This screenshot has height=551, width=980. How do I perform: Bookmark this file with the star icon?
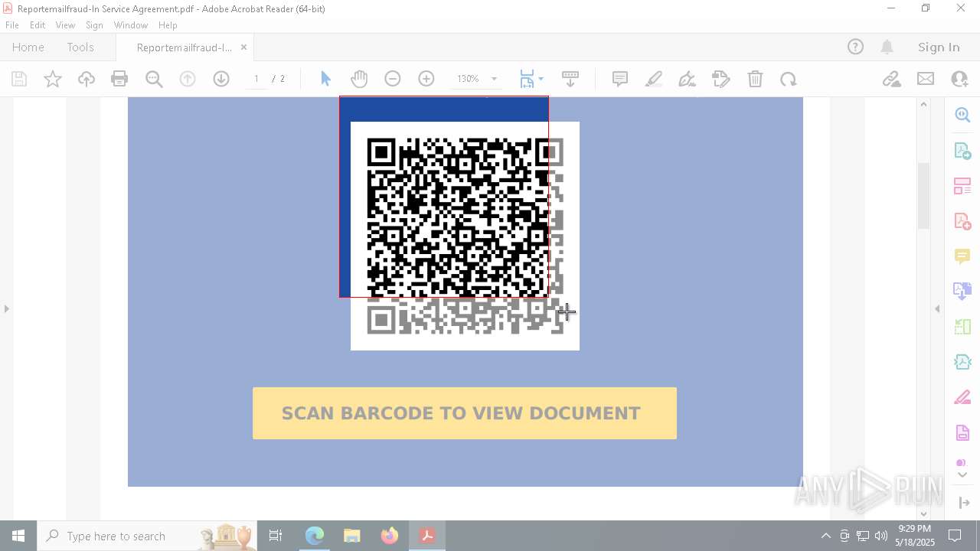pyautogui.click(x=53, y=79)
